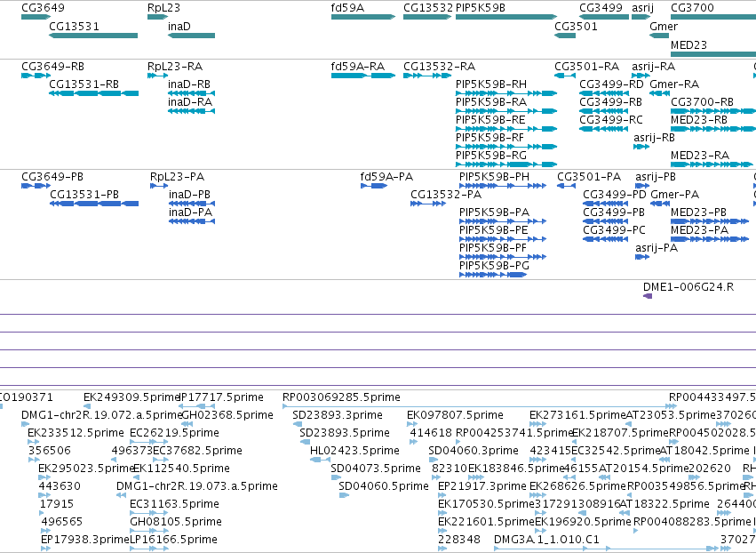Click the Gmer gene label
Screen dimensions: 756x553
click(x=664, y=27)
